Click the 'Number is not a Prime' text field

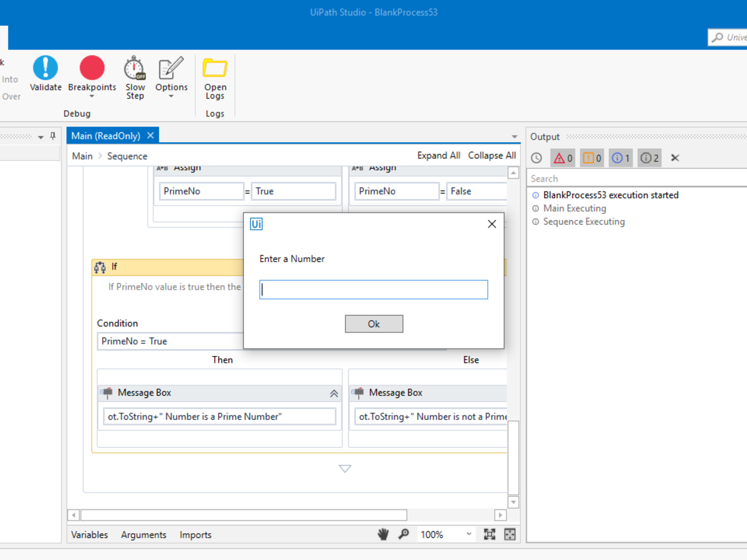tap(431, 416)
